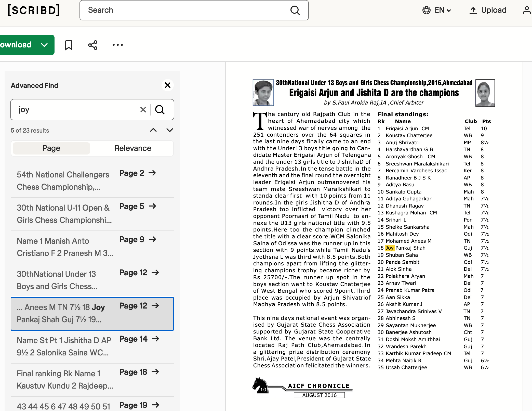
Task: Click 'Shuban Saha' standings row
Action: [x=433, y=255]
